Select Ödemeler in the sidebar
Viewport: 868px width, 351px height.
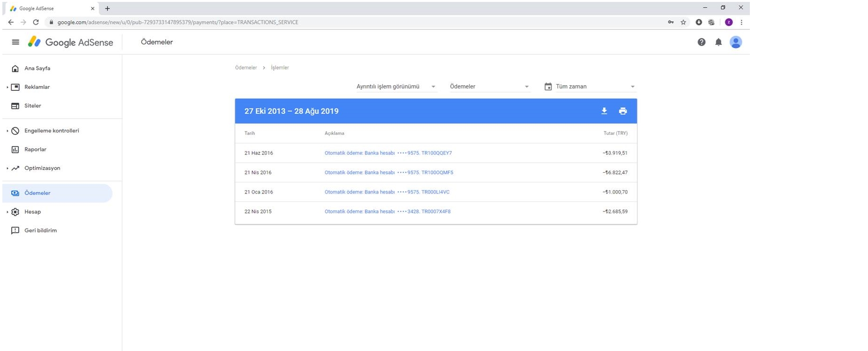(57, 193)
